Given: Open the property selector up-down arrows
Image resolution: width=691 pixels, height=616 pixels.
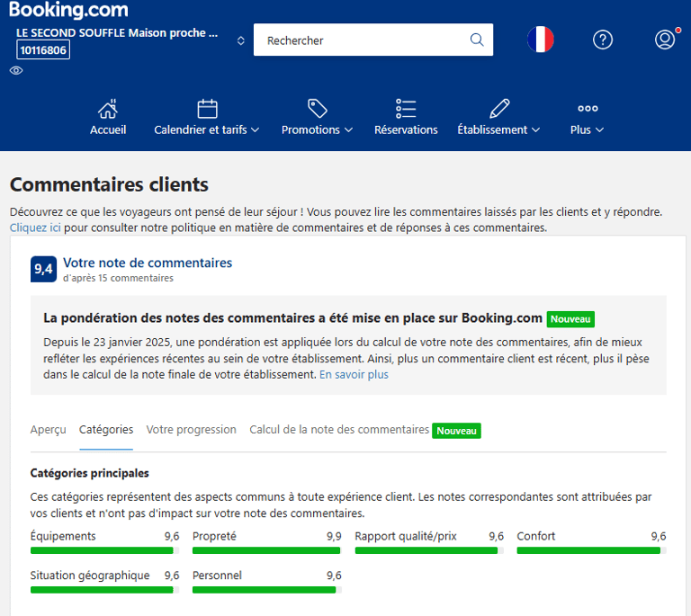Looking at the screenshot, I should click(240, 40).
